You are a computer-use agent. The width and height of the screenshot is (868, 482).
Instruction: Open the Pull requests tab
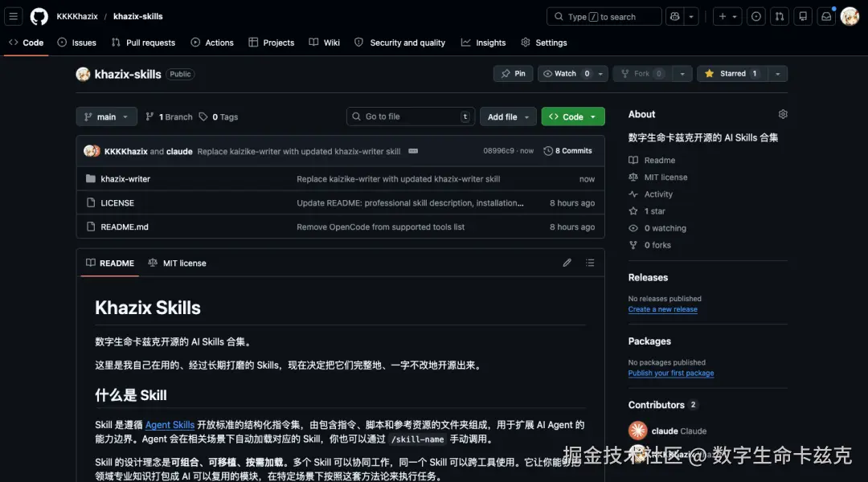143,43
